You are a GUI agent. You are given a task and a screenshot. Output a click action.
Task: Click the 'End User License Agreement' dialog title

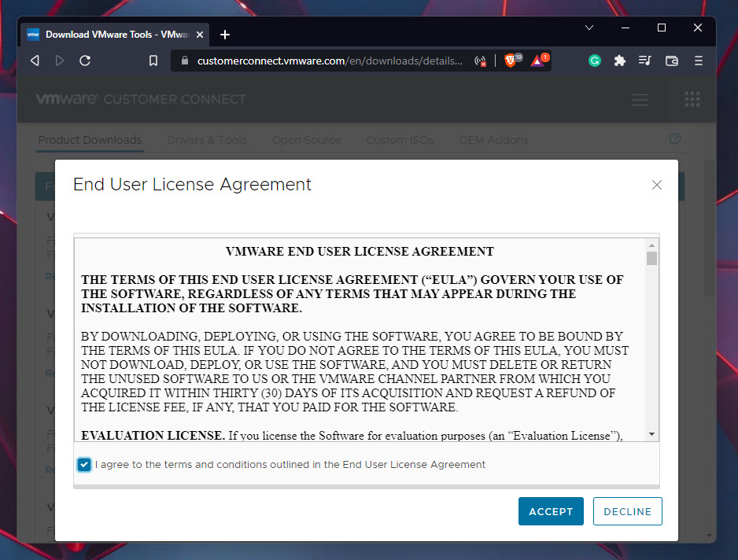click(192, 185)
